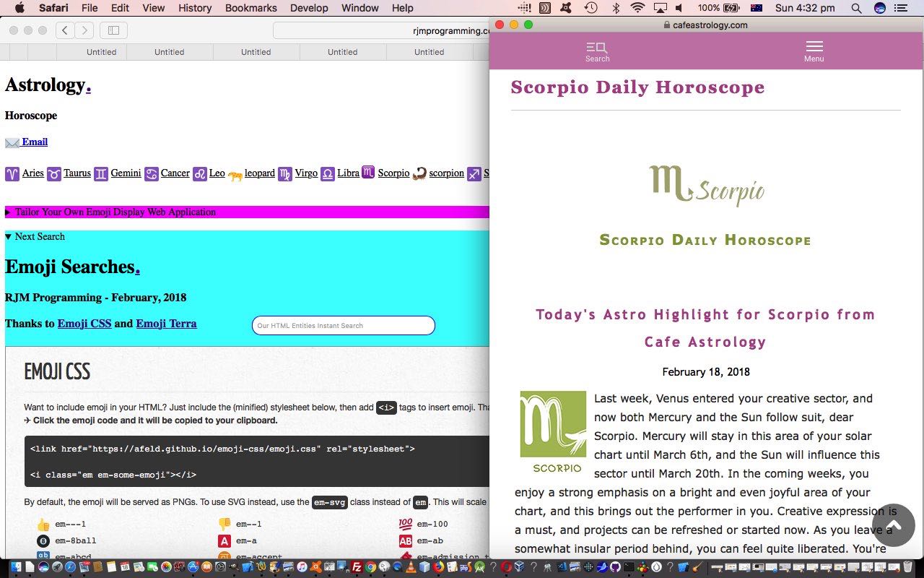Go forward with Safari forward arrow
The height and width of the screenshot is (578, 924).
(x=84, y=30)
